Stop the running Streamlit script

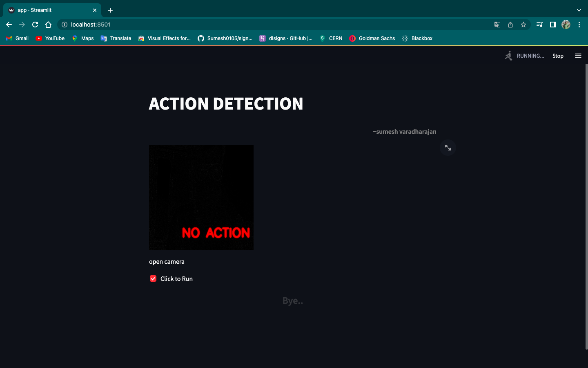(558, 56)
